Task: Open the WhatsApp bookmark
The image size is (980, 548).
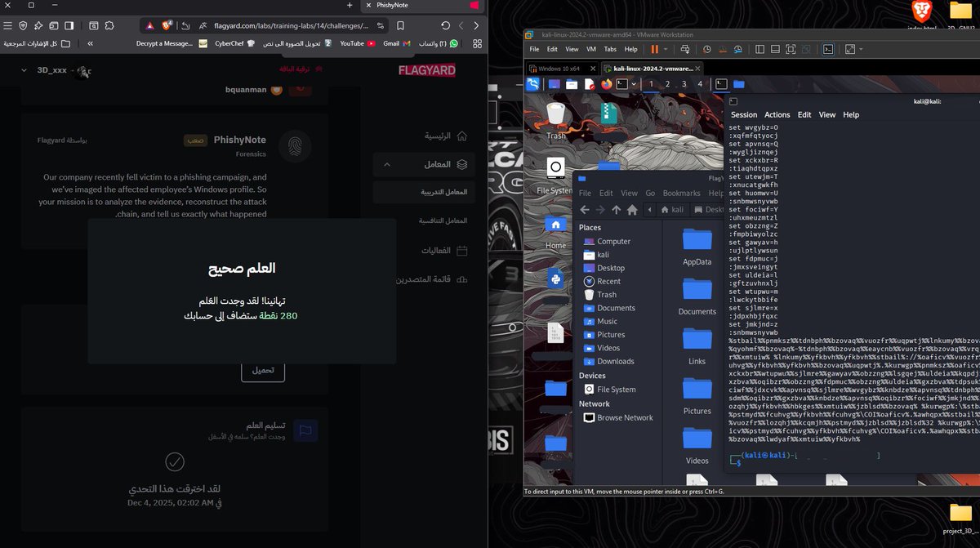Action: [x=437, y=43]
